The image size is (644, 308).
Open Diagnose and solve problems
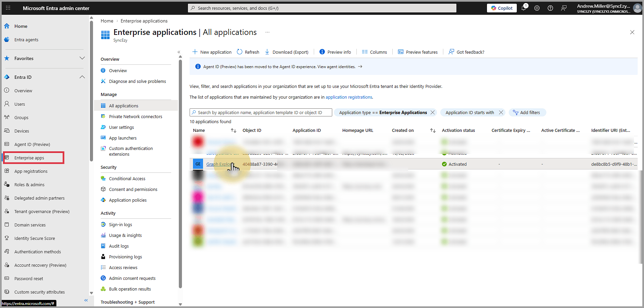tap(137, 81)
